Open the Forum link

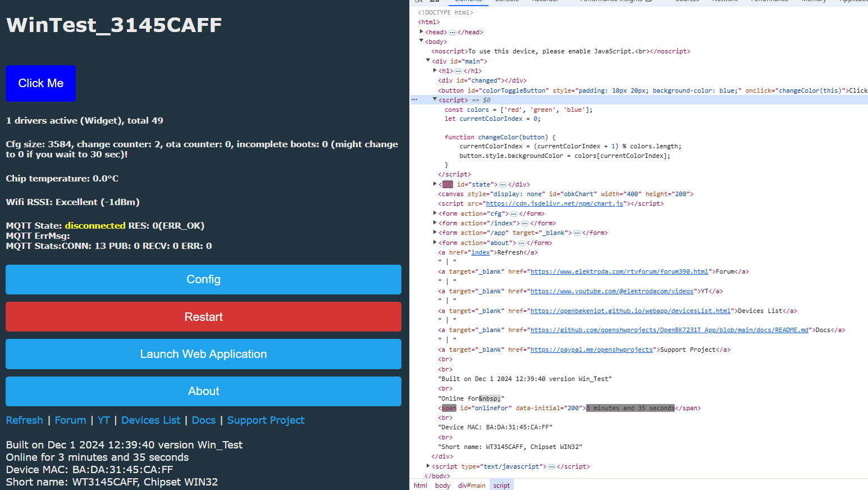70,420
